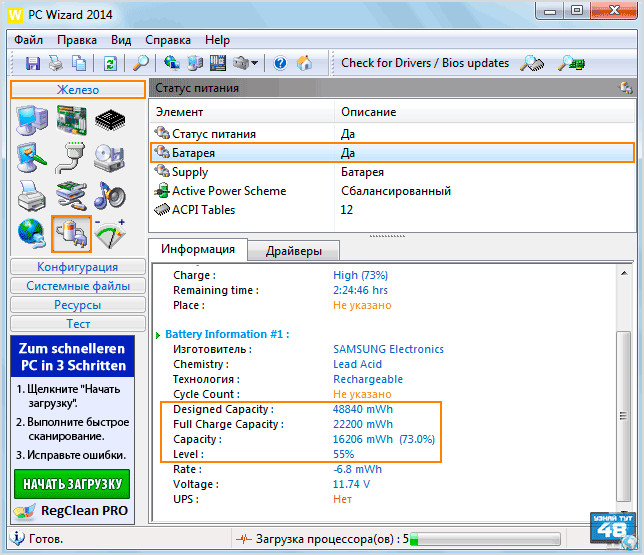
Task: Open the Справка menu
Action: pyautogui.click(x=168, y=40)
